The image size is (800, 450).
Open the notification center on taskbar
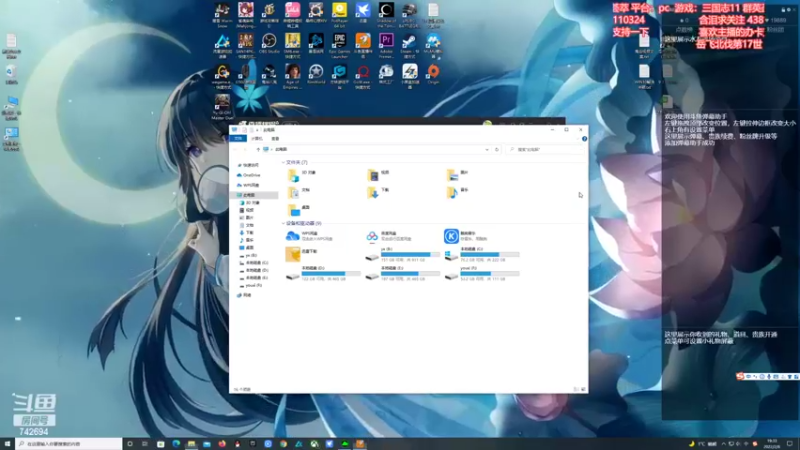click(790, 444)
